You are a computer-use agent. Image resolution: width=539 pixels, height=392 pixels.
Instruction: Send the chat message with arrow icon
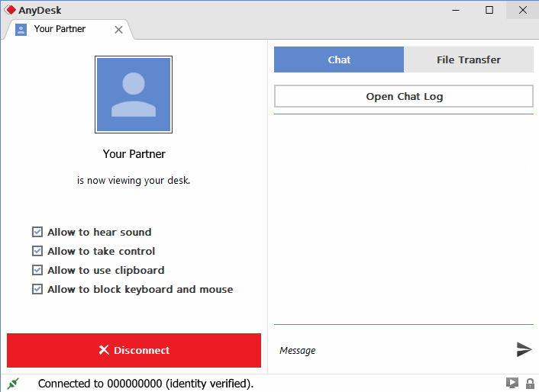coord(524,349)
